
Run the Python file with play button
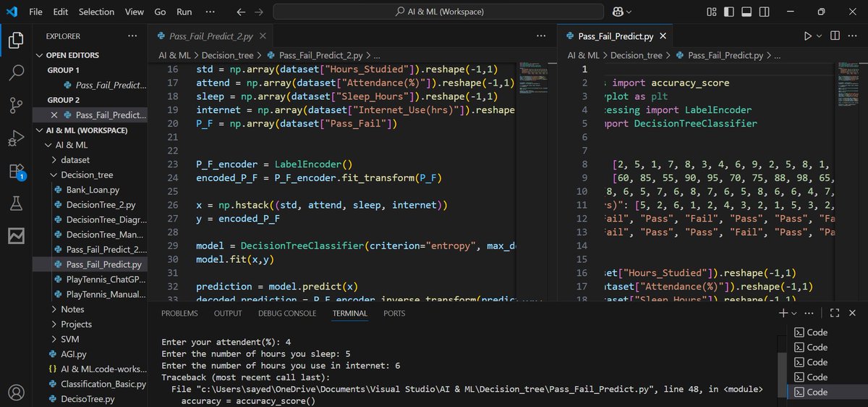808,35
